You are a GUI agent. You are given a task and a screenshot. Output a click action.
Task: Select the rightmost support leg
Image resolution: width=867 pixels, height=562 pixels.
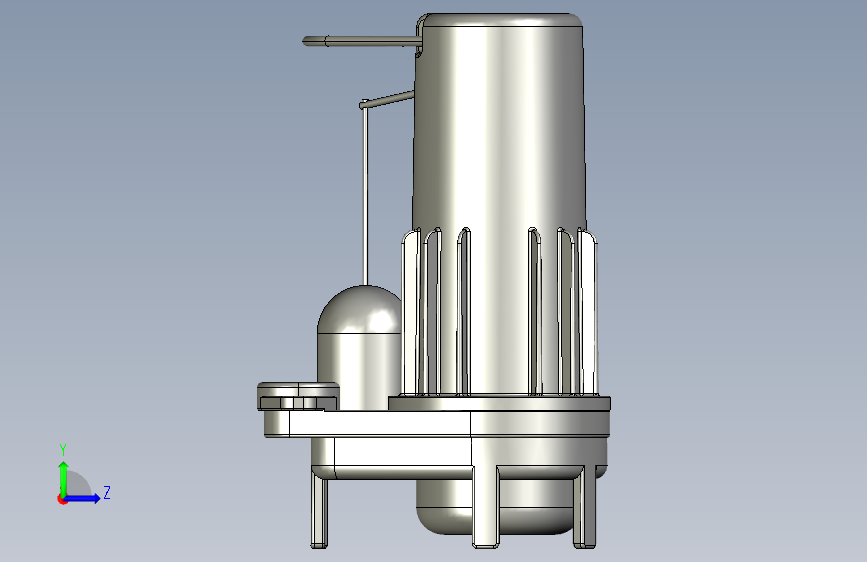tap(584, 508)
